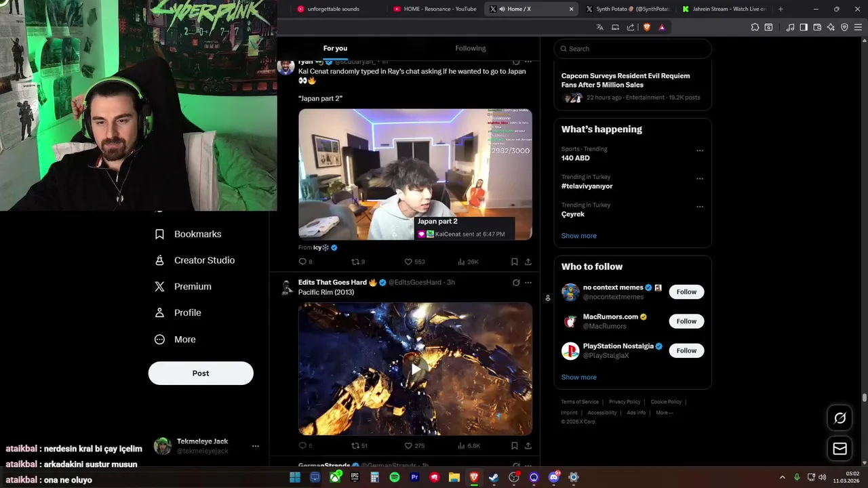
Task: Follow no context memes
Action: click(686, 292)
